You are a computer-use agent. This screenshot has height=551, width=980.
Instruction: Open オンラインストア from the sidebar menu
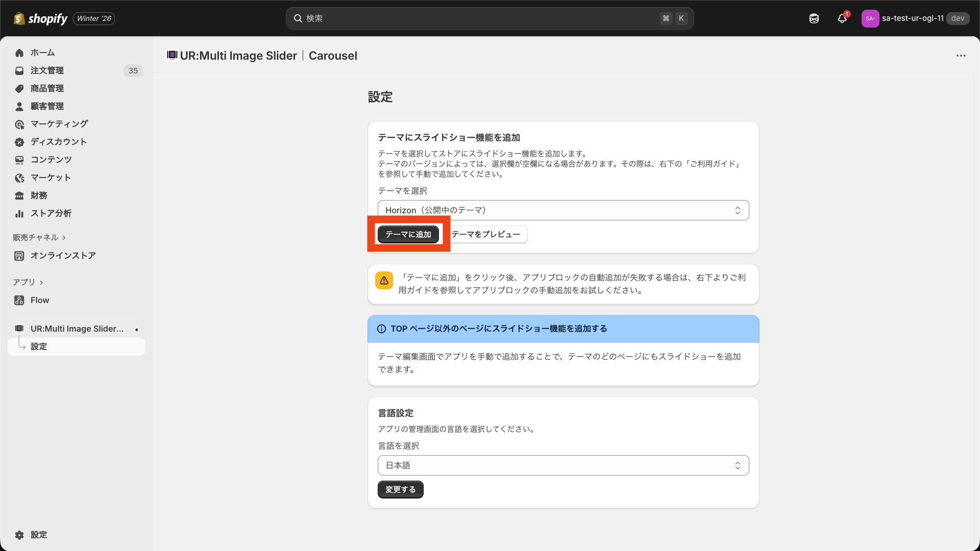tap(62, 256)
